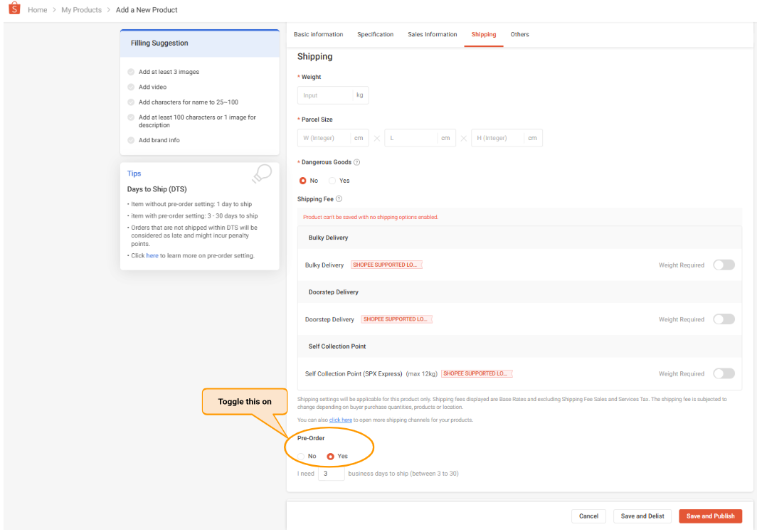The width and height of the screenshot is (757, 532).
Task: Enable the Bulky Delivery toggle
Action: 724,265
